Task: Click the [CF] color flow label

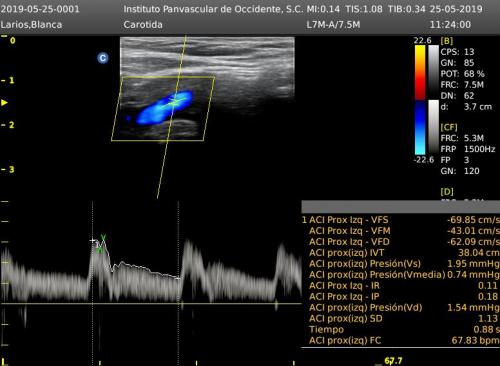Action: [x=449, y=127]
